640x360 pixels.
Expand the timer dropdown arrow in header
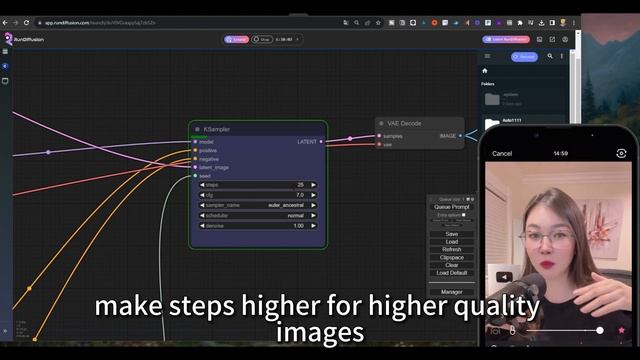pos(298,39)
